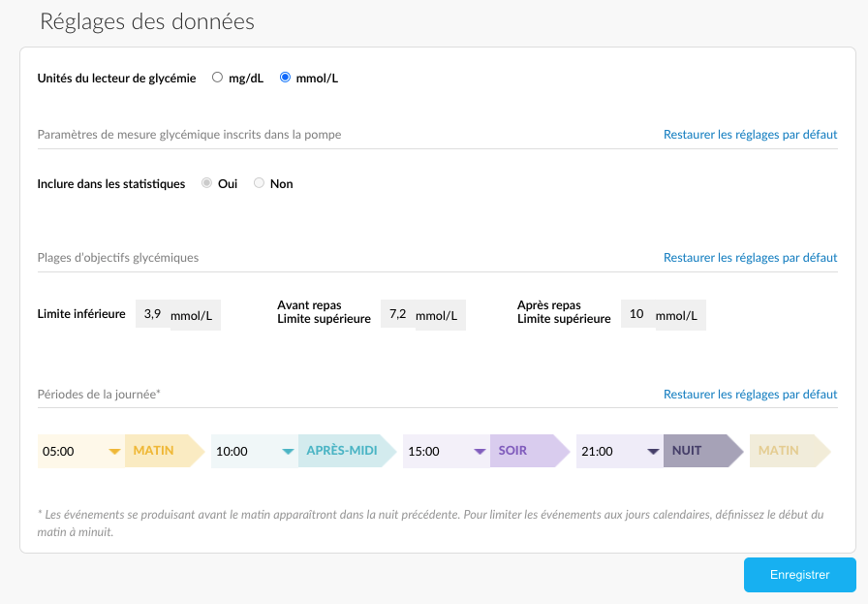Open the 21:00 night start time dropdown
This screenshot has width=868, height=604.
point(620,451)
